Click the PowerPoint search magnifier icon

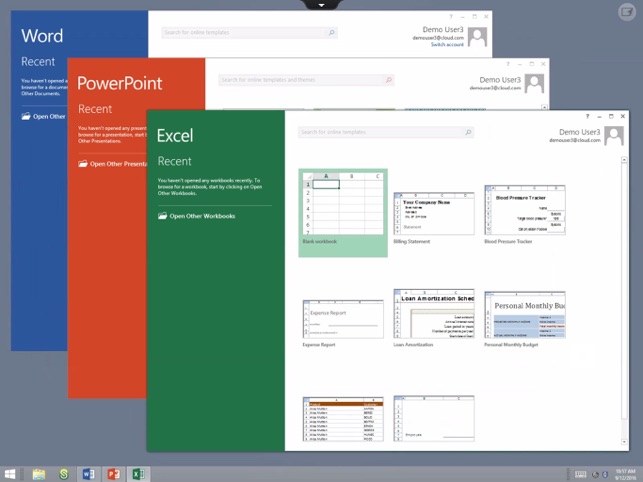coord(388,80)
